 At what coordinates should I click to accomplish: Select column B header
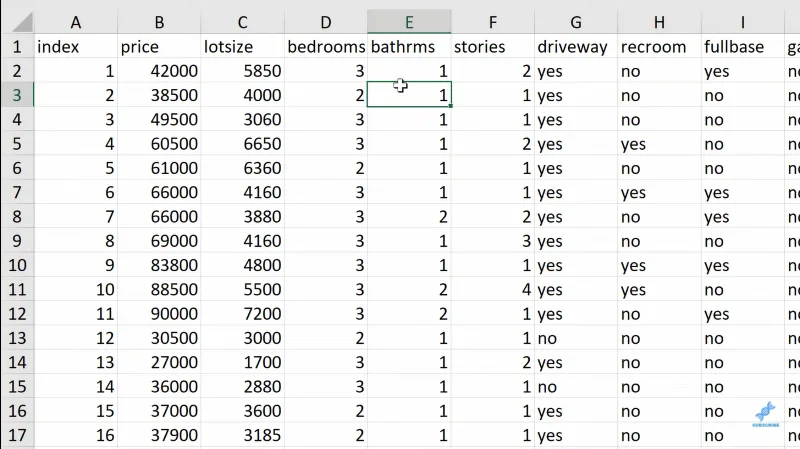pos(159,22)
